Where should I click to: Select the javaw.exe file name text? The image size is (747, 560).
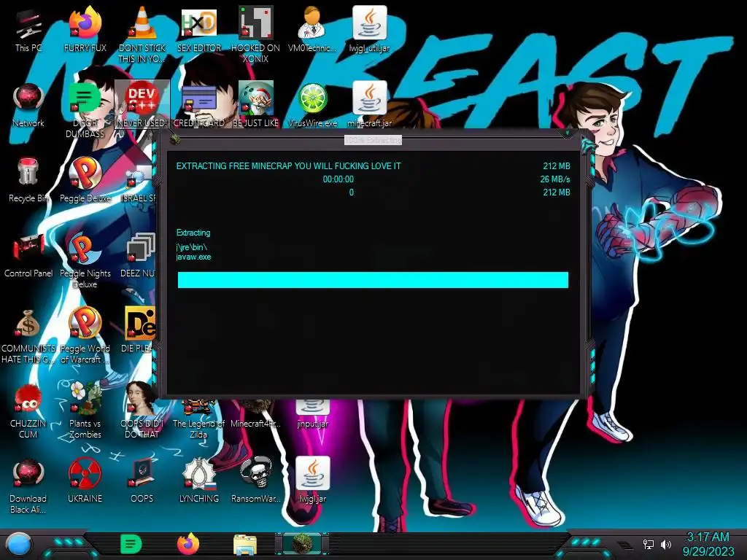tap(193, 257)
